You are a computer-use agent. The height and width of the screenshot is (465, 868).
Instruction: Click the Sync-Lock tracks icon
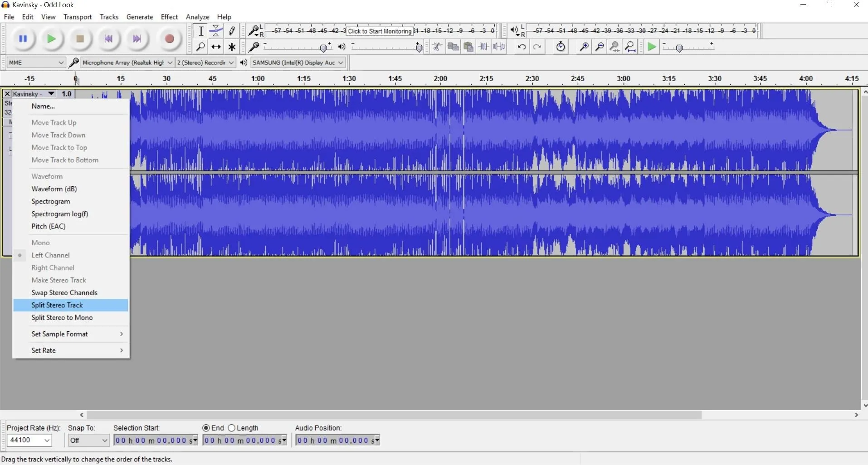[x=561, y=47]
